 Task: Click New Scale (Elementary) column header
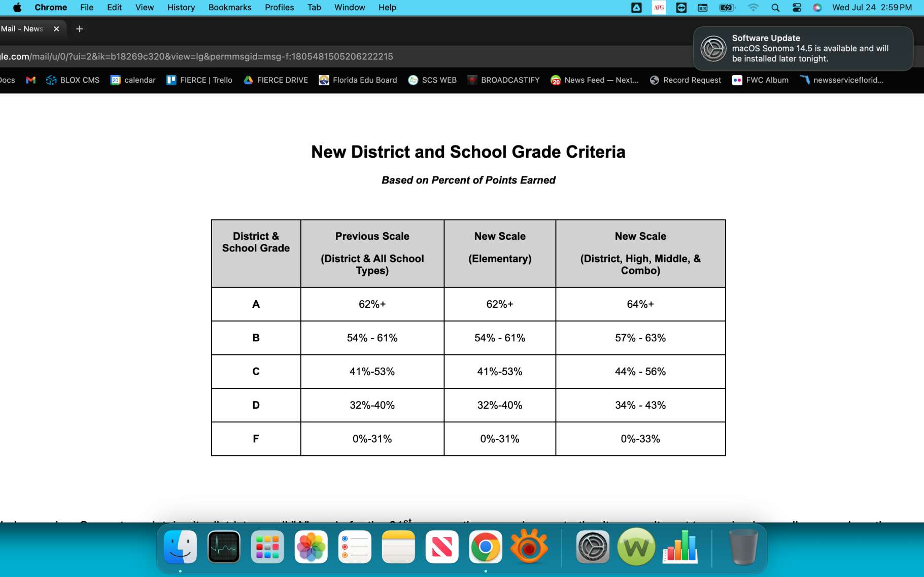[500, 254]
